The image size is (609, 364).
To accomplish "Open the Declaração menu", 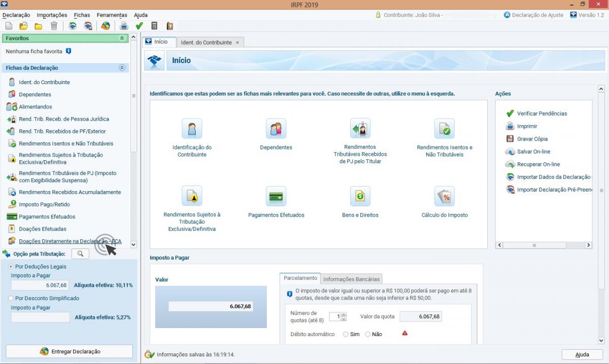I will click(16, 15).
